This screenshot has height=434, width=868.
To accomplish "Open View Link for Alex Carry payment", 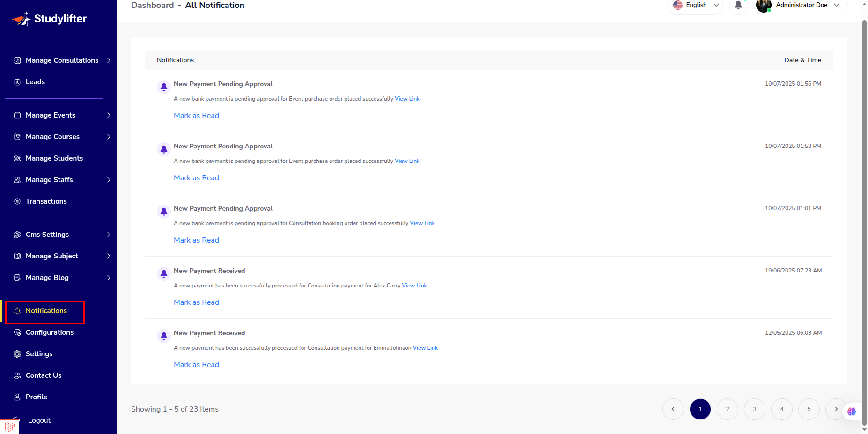I will (x=414, y=286).
